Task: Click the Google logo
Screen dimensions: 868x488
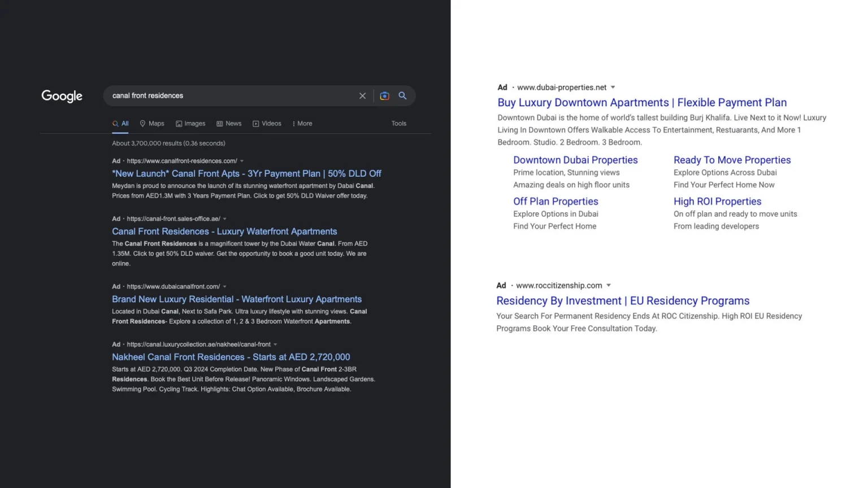Action: point(62,96)
